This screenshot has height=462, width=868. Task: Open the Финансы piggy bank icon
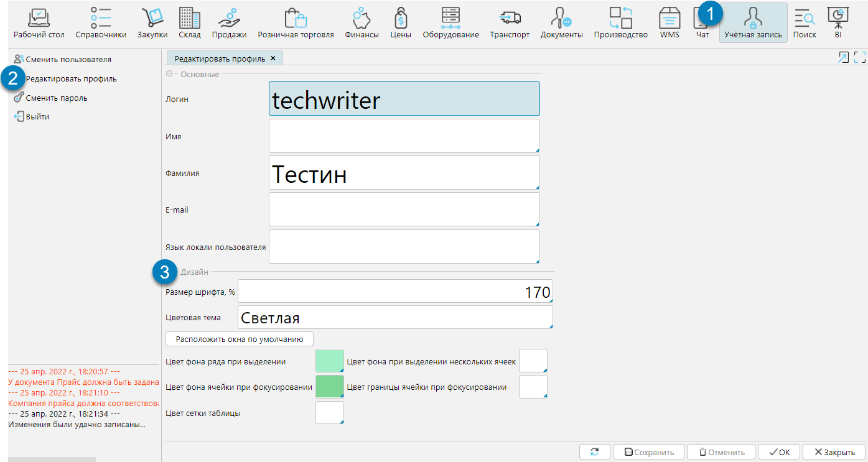coord(362,22)
